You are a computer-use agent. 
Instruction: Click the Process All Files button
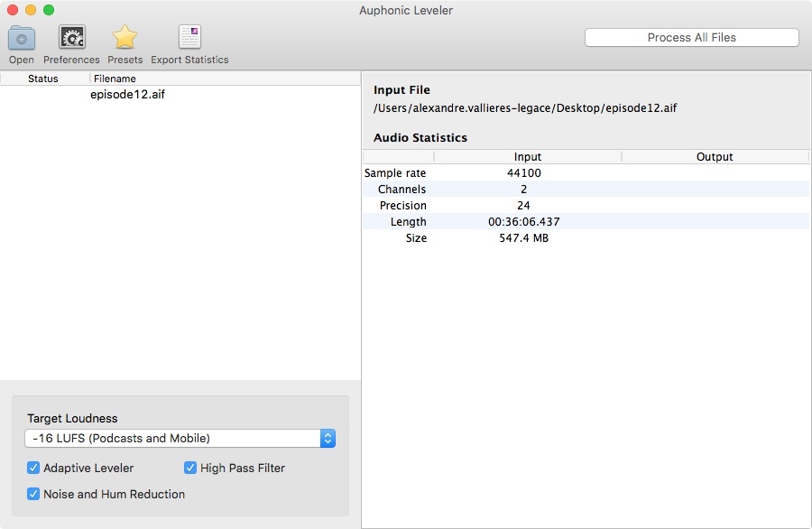[x=691, y=37]
